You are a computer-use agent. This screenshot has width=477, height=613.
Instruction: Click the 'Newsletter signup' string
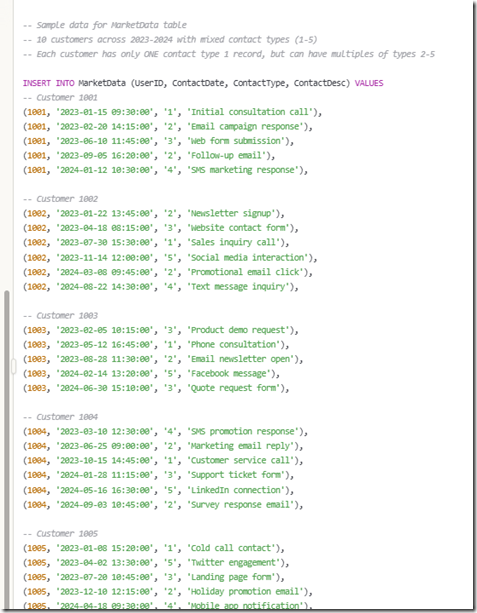pos(232,213)
